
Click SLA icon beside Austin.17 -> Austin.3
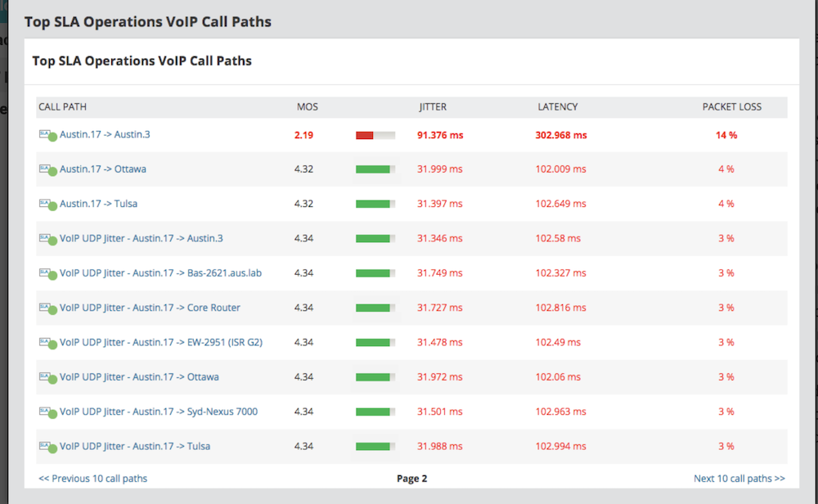coord(47,135)
